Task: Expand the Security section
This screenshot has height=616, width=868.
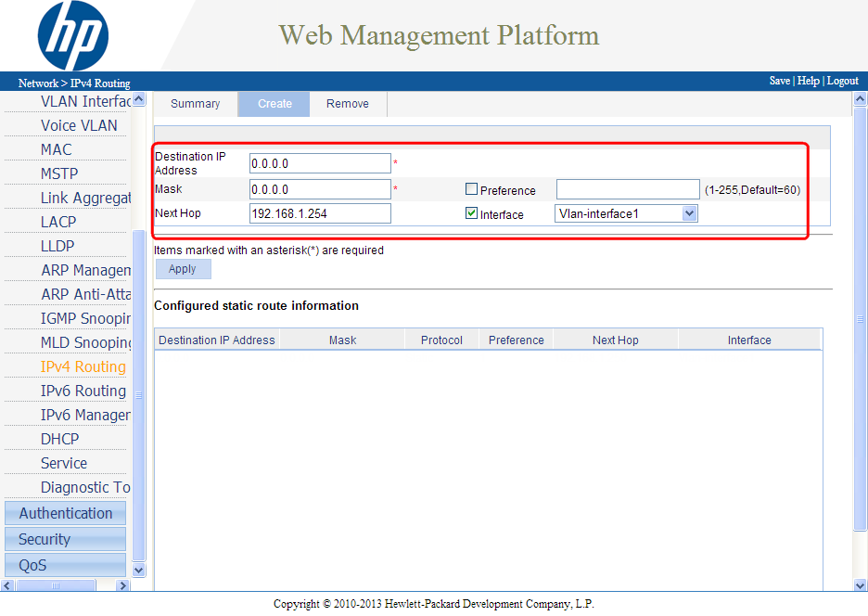Action: 65,539
